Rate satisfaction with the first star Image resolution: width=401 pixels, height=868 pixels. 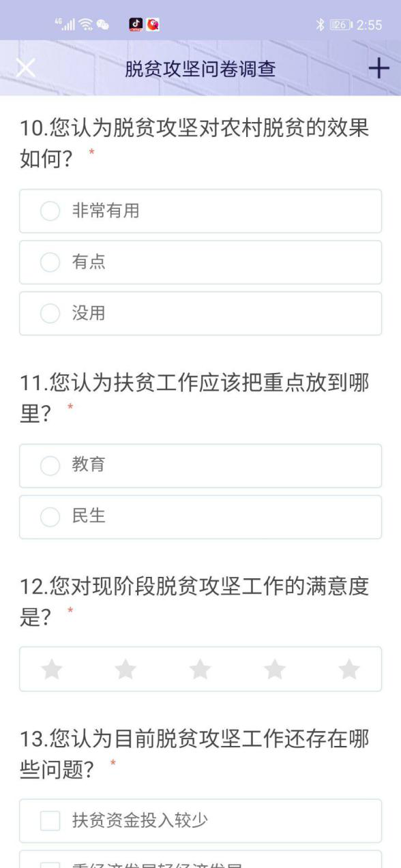(52, 669)
